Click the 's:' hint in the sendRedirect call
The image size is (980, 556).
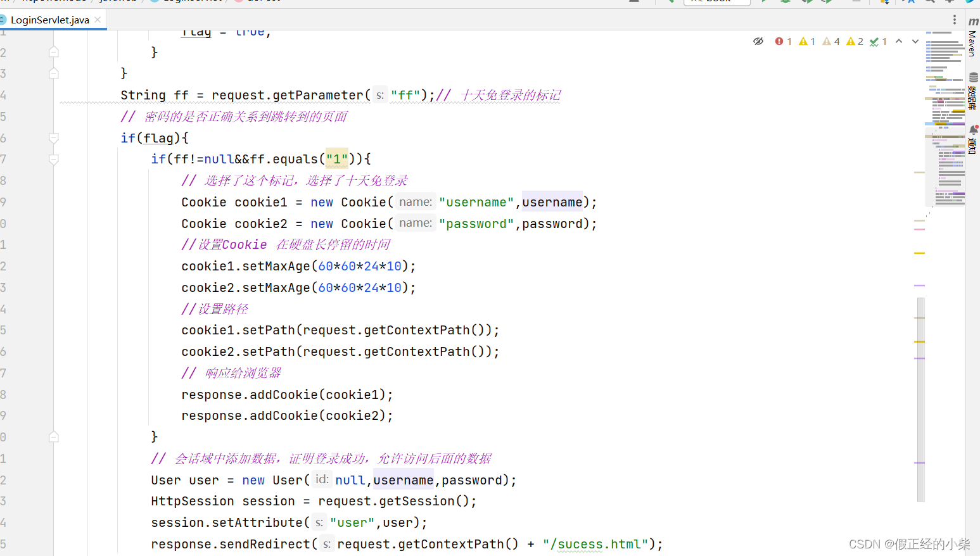tap(326, 545)
